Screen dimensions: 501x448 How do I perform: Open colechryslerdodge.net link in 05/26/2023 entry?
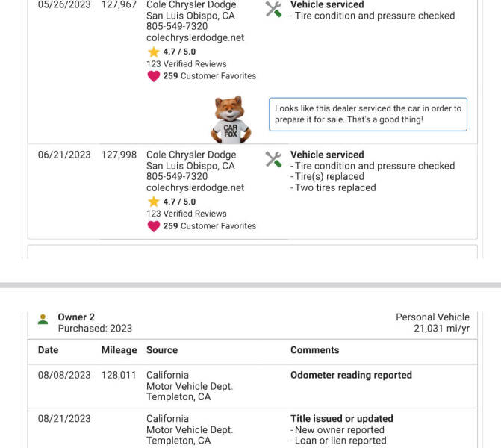tap(195, 38)
